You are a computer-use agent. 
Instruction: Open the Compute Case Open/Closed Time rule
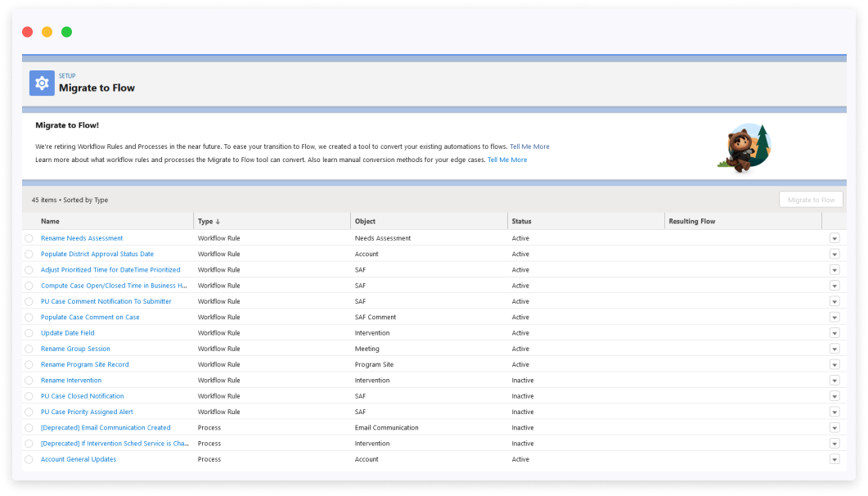point(114,285)
